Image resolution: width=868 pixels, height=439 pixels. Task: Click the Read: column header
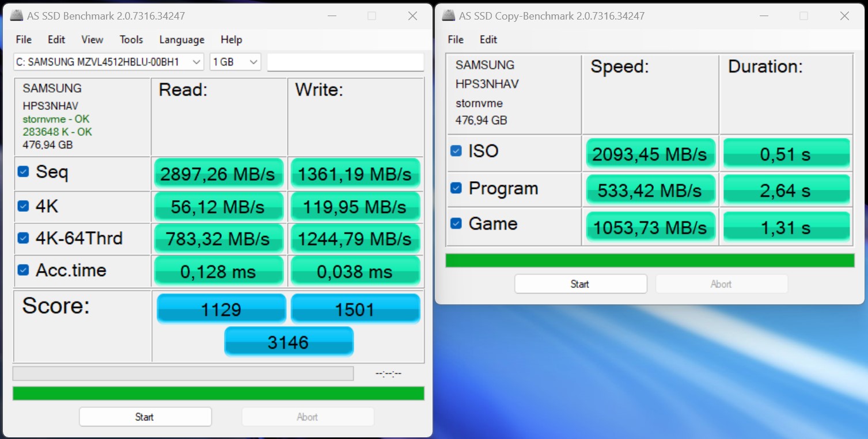(x=183, y=90)
